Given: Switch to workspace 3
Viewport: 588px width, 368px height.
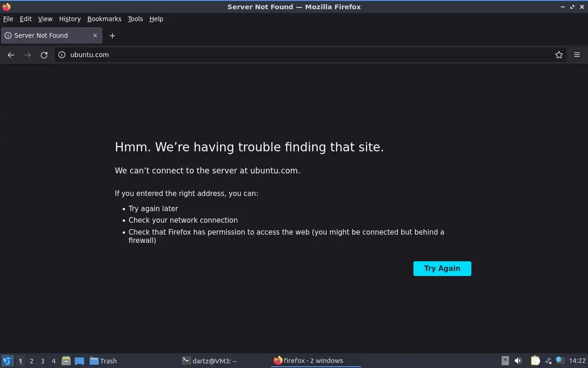Looking at the screenshot, I should click(43, 361).
